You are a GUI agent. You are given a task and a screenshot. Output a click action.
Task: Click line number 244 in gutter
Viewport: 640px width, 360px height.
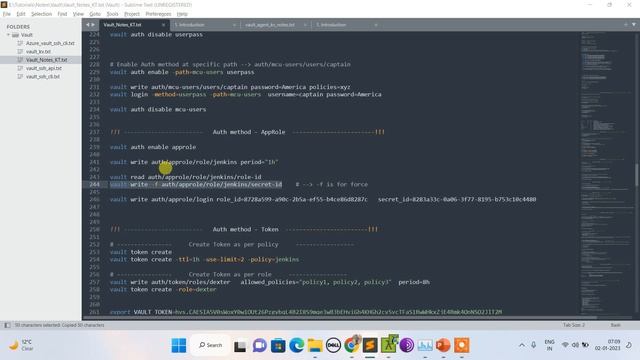94,184
